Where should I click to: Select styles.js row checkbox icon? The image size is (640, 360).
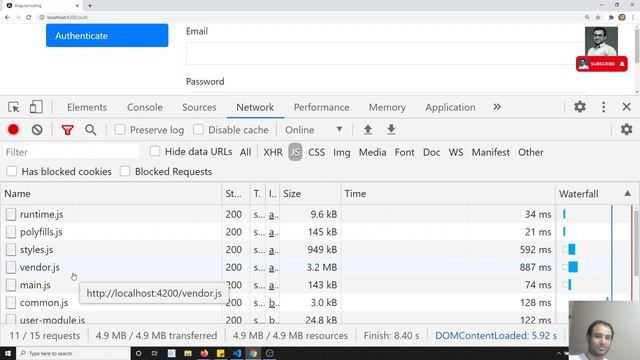[x=11, y=249]
